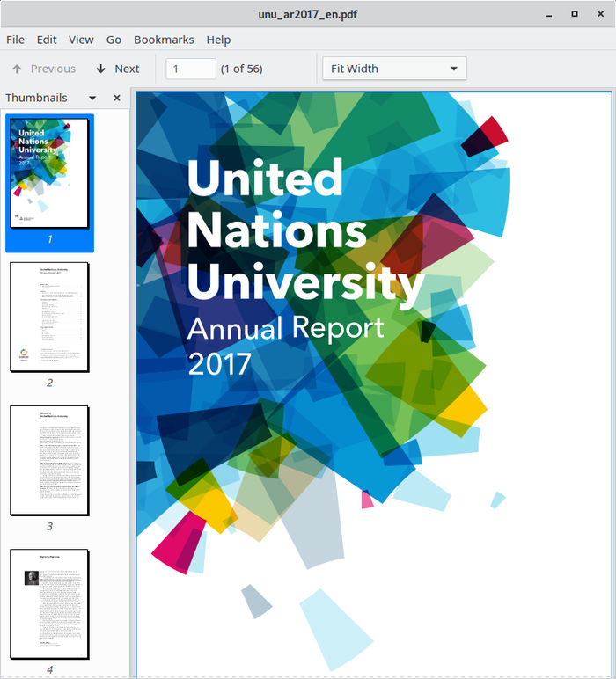Open the Edit menu

tap(47, 40)
